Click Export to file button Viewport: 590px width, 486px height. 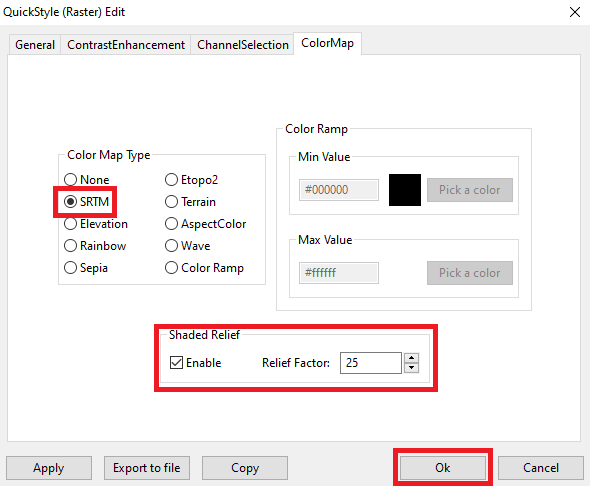tap(147, 468)
